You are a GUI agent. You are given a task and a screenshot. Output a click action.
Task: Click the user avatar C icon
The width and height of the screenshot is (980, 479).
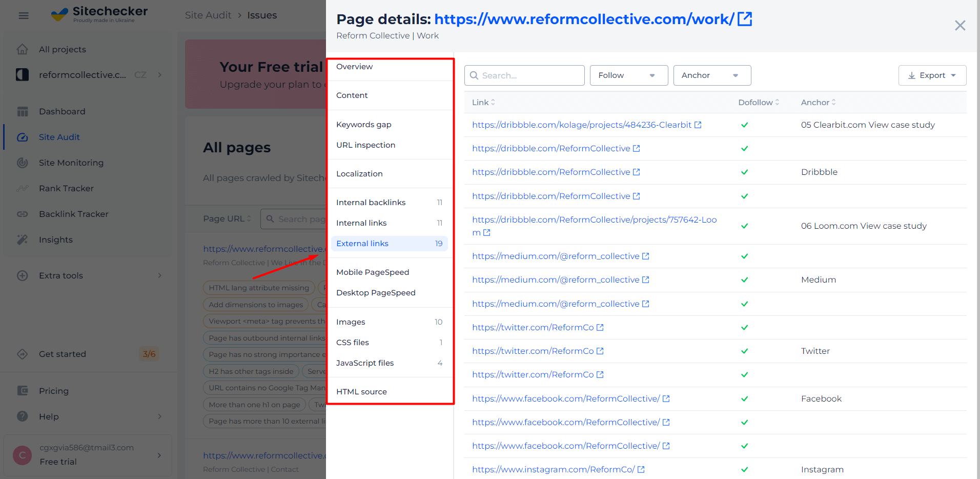(x=22, y=455)
